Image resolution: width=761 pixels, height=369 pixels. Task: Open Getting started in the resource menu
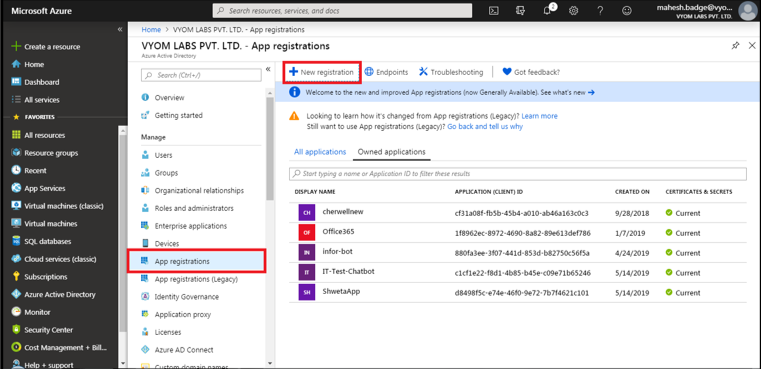pyautogui.click(x=172, y=116)
